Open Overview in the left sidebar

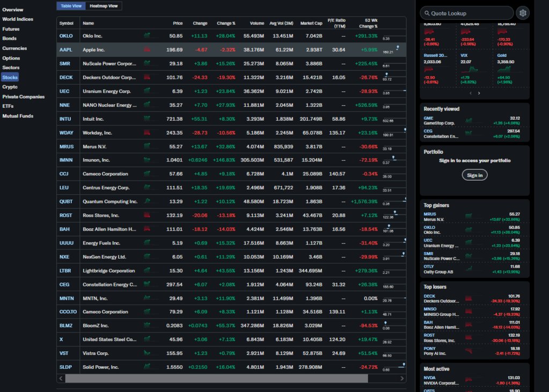pyautogui.click(x=12, y=10)
